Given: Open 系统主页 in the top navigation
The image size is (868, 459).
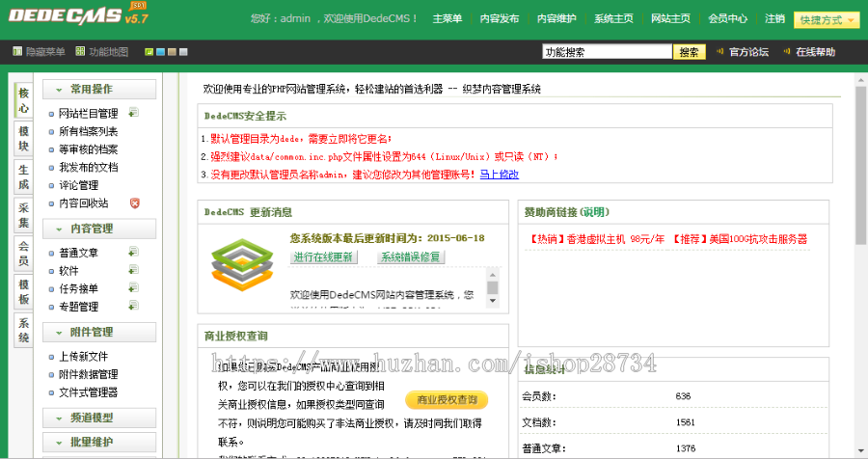Looking at the screenshot, I should click(x=613, y=18).
